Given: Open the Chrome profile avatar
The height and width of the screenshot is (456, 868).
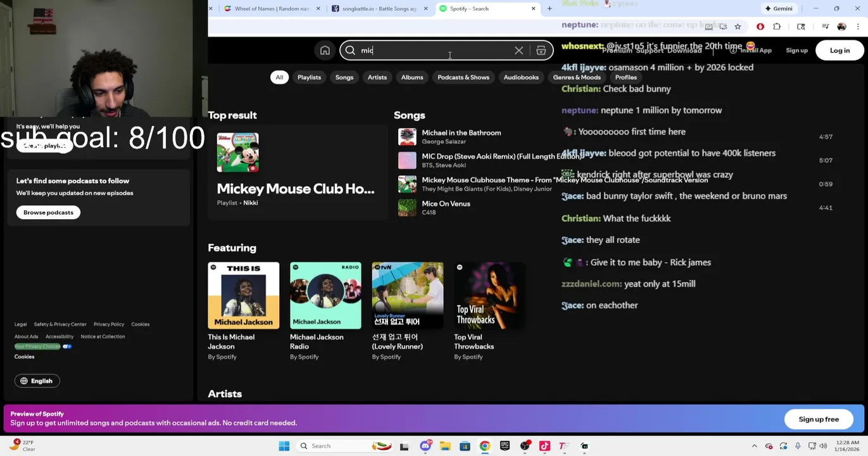Looking at the screenshot, I should click(x=841, y=27).
